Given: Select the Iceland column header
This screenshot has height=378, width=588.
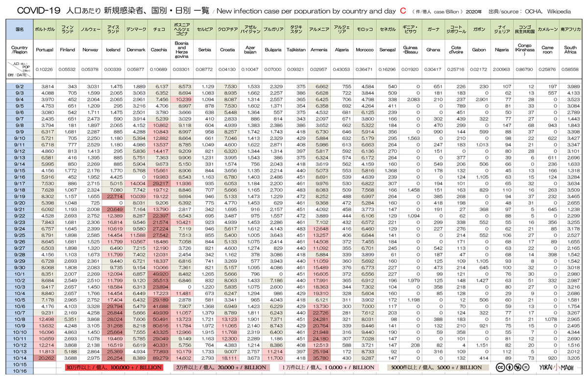Looking at the screenshot, I should [113, 50].
